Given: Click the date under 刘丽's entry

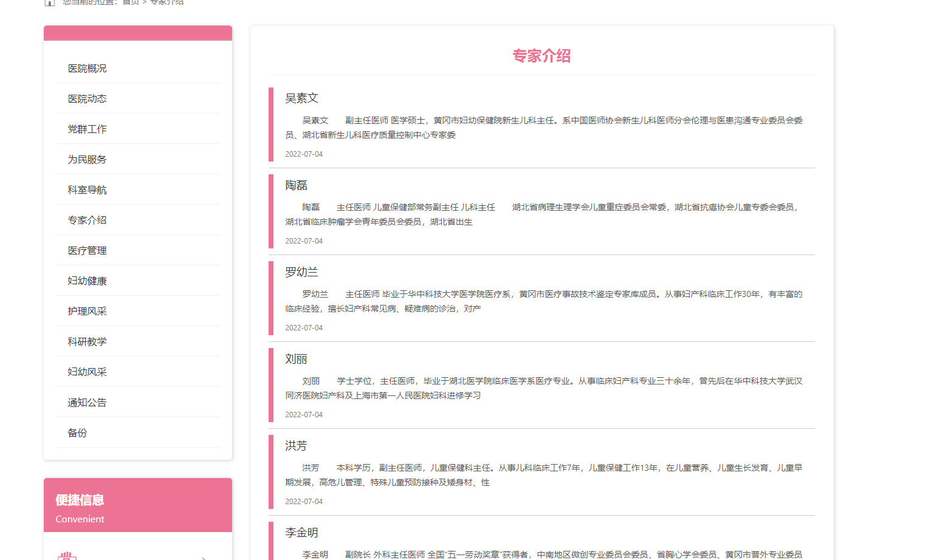Looking at the screenshot, I should (304, 415).
